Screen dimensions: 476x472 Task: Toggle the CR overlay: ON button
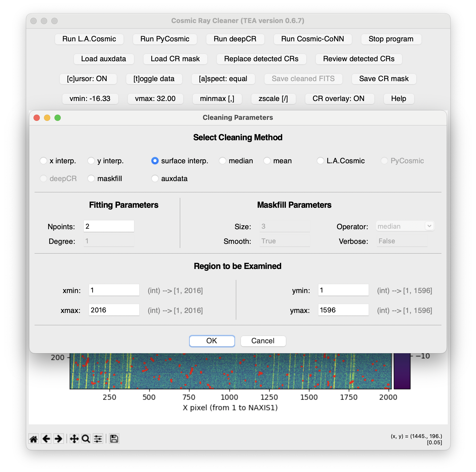pyautogui.click(x=338, y=99)
